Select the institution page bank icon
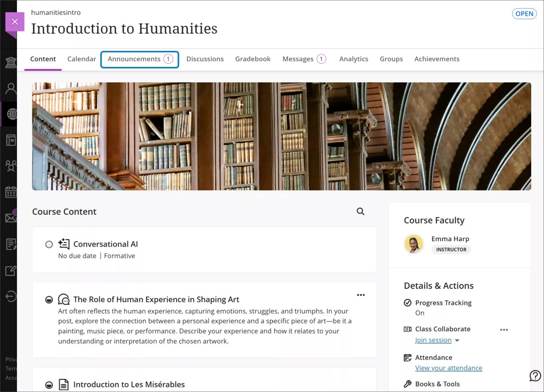 9,62
